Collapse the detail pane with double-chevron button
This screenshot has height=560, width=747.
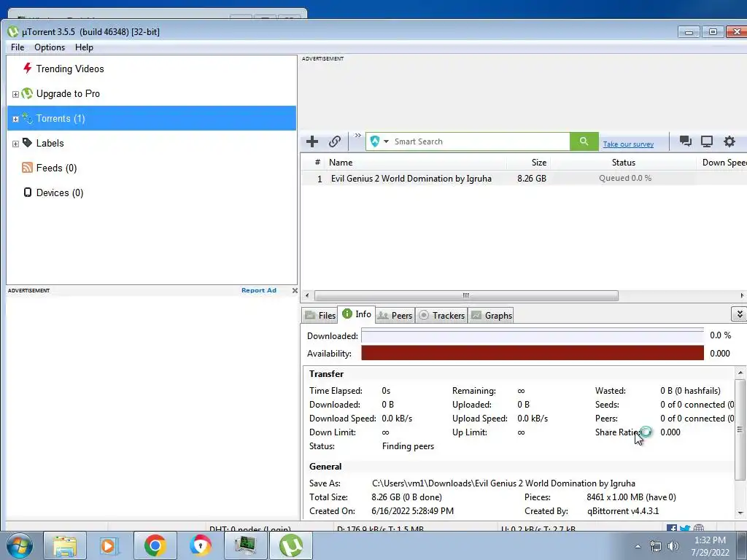(740, 314)
